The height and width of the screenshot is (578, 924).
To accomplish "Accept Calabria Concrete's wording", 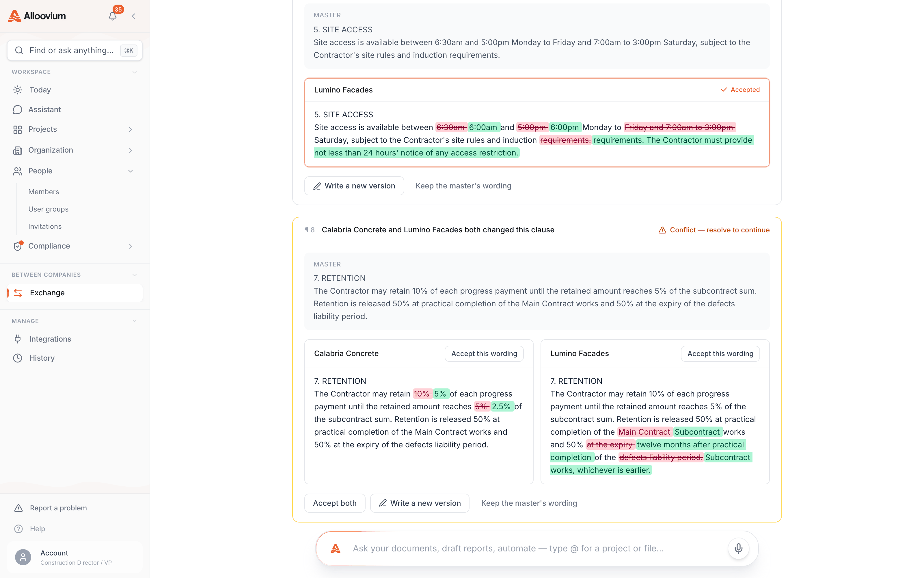I will click(484, 354).
